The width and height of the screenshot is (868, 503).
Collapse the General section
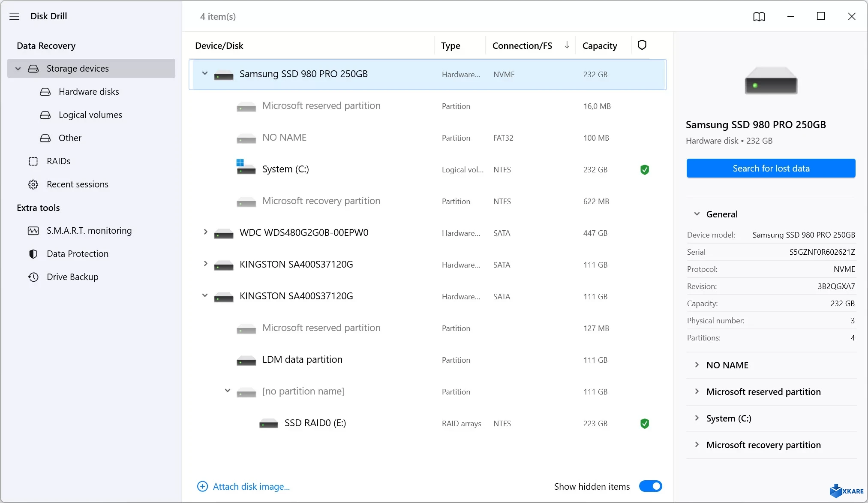[697, 214]
